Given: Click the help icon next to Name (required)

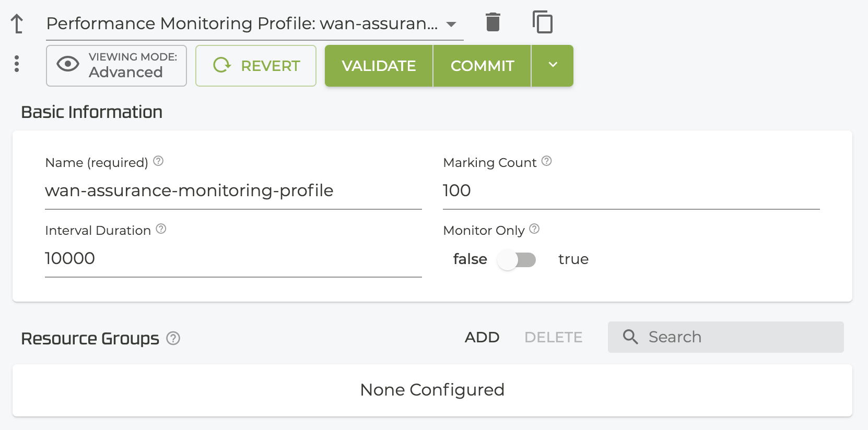Looking at the screenshot, I should [158, 161].
